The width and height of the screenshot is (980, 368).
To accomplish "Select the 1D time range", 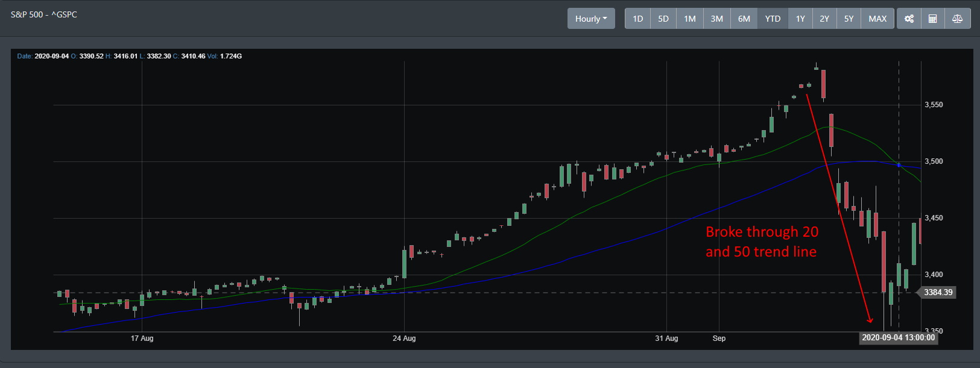I will pos(637,19).
